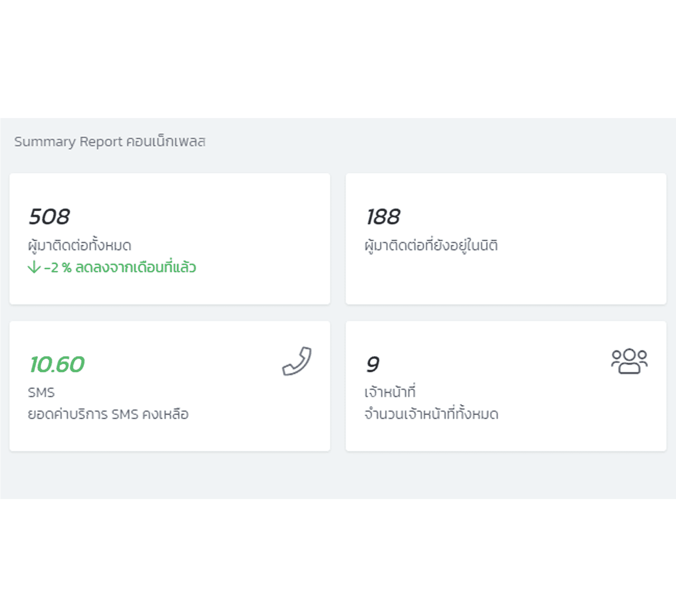This screenshot has width=676, height=616.
Task: Click the phone icon in SMS card
Action: tap(297, 361)
